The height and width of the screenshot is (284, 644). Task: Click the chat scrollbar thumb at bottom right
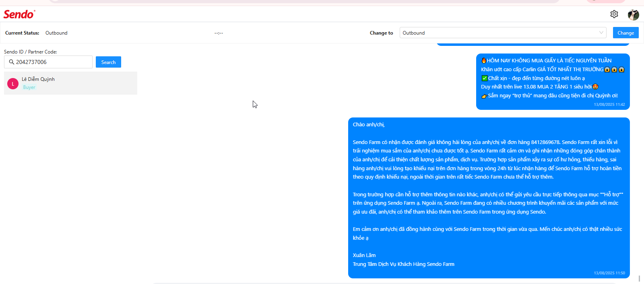(639, 278)
